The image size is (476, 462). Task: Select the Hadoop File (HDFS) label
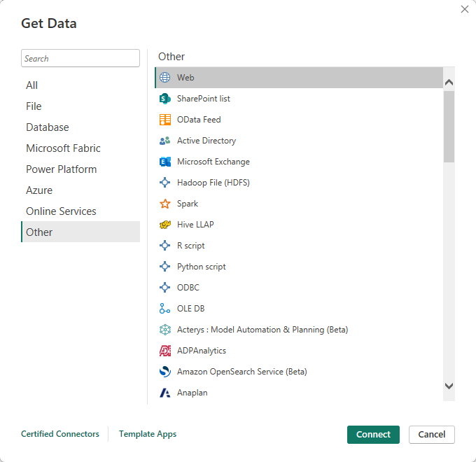pyautogui.click(x=213, y=183)
